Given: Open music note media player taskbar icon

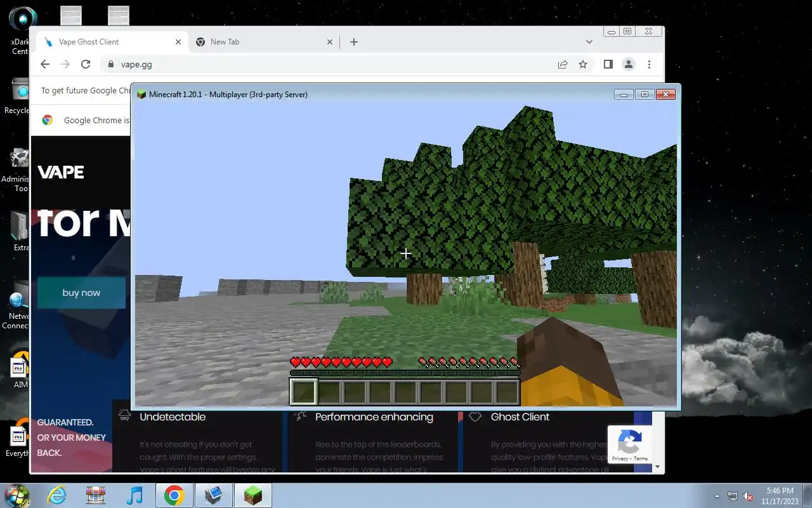Looking at the screenshot, I should coord(134,495).
